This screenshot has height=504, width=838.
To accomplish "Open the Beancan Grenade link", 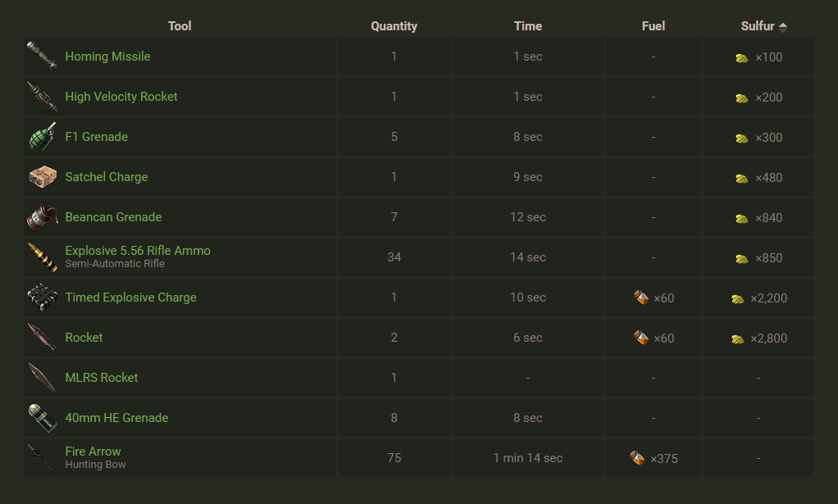I will [x=113, y=217].
